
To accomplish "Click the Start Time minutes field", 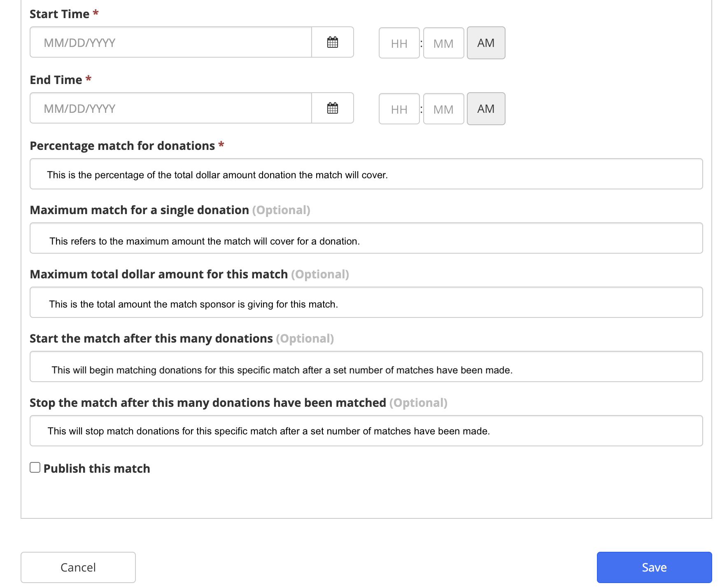I will [x=443, y=43].
